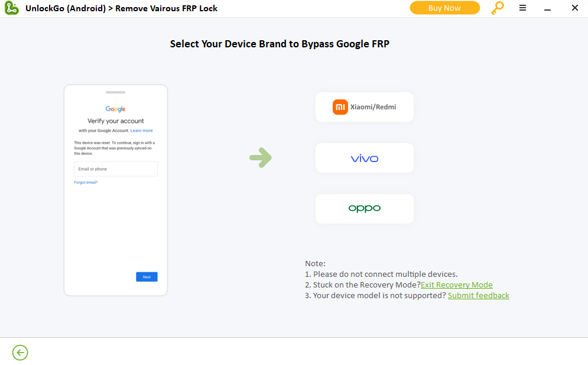Close the UnlockGo window
Screen dimensions: 588x365
point(574,8)
